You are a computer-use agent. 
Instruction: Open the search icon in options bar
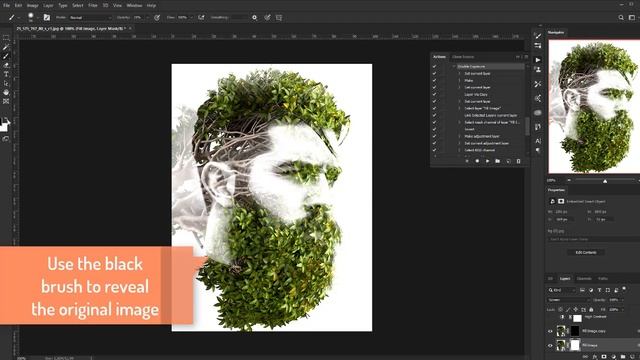click(621, 18)
